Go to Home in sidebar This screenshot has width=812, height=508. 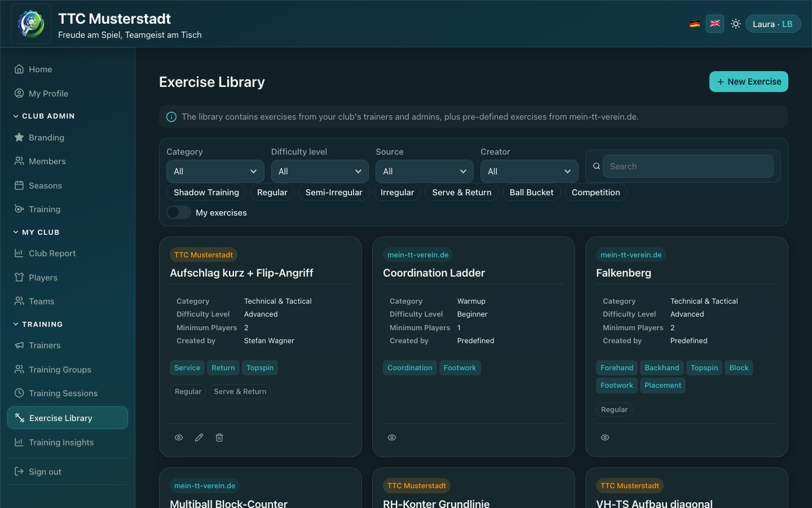[68, 69]
